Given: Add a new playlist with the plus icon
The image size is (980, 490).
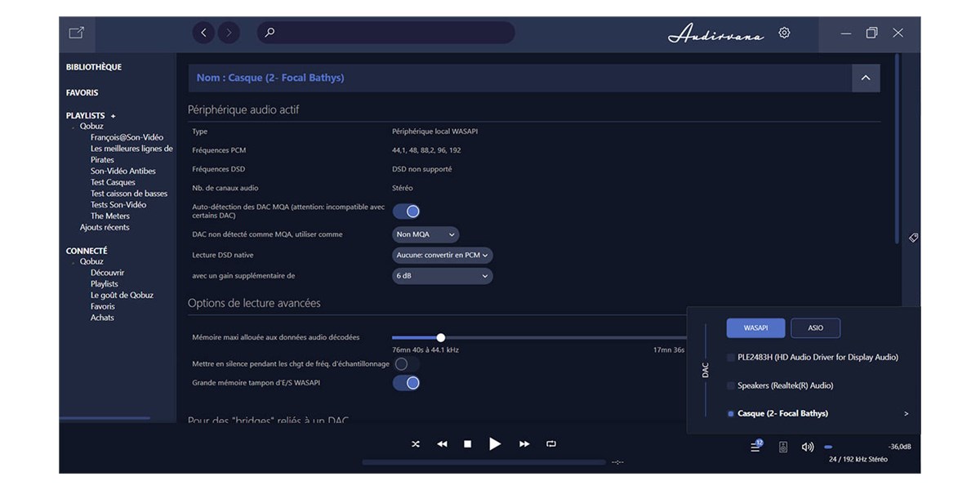Looking at the screenshot, I should pos(114,116).
